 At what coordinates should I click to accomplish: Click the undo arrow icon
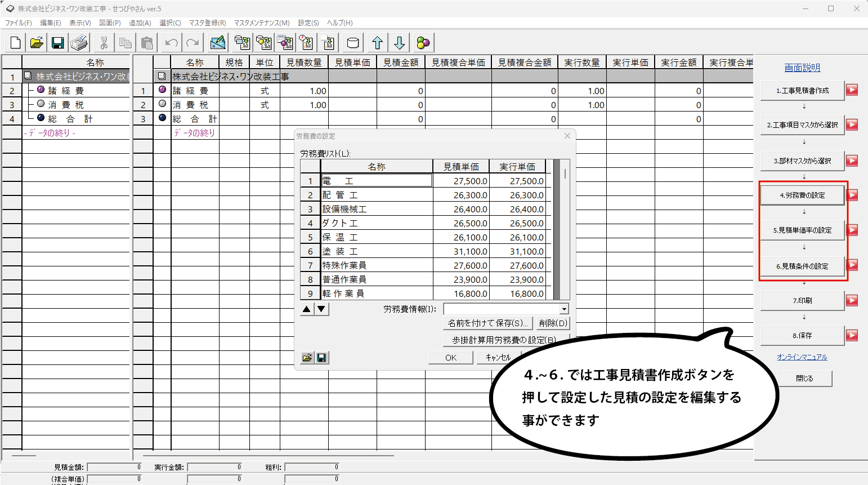pyautogui.click(x=172, y=43)
